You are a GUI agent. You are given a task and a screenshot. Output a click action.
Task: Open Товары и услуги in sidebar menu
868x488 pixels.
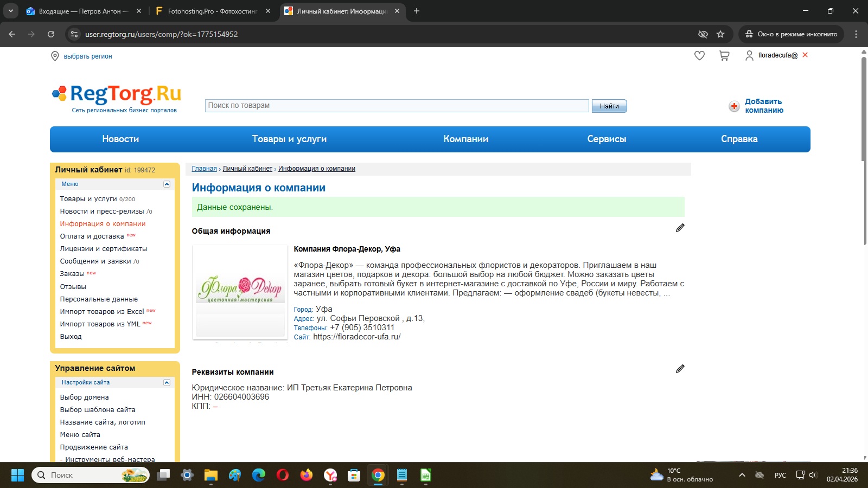click(88, 199)
